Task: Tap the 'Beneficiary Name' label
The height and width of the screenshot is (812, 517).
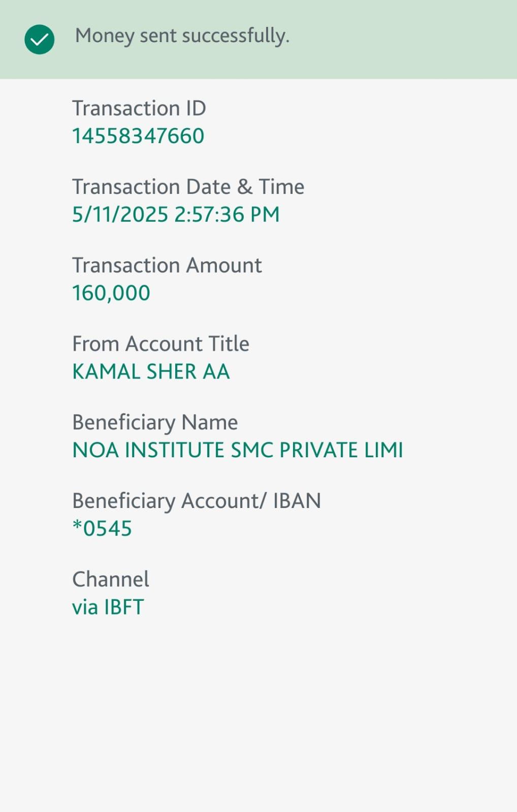Action: [x=155, y=422]
